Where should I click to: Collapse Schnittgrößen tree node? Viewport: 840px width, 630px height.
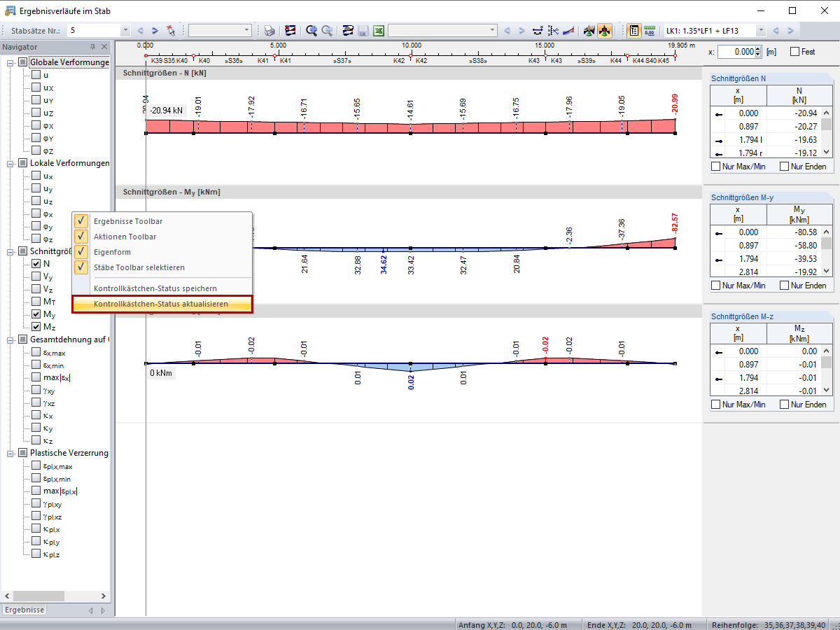click(11, 251)
